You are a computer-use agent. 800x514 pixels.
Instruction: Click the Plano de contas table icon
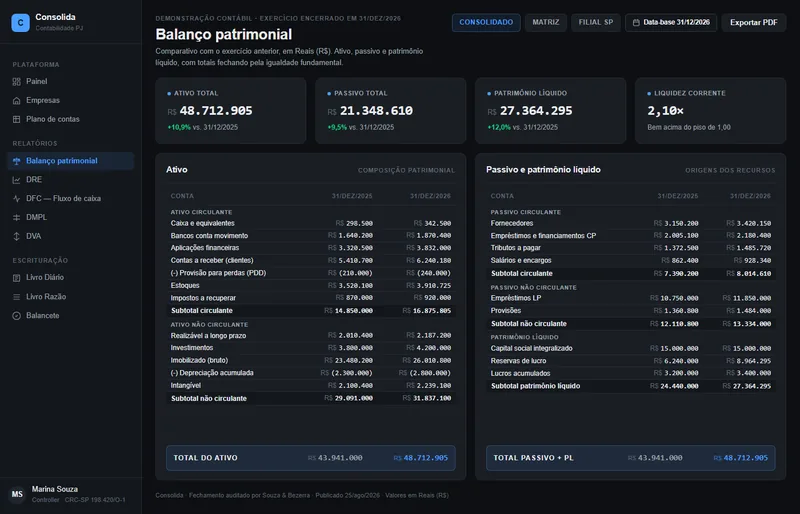tap(16, 119)
